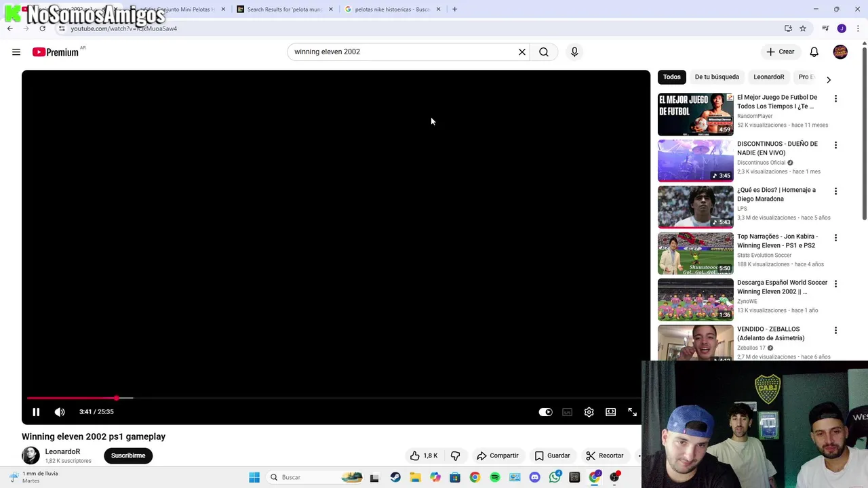Screen dimensions: 868x488
Task: Open a new browser tab
Action: [x=454, y=9]
